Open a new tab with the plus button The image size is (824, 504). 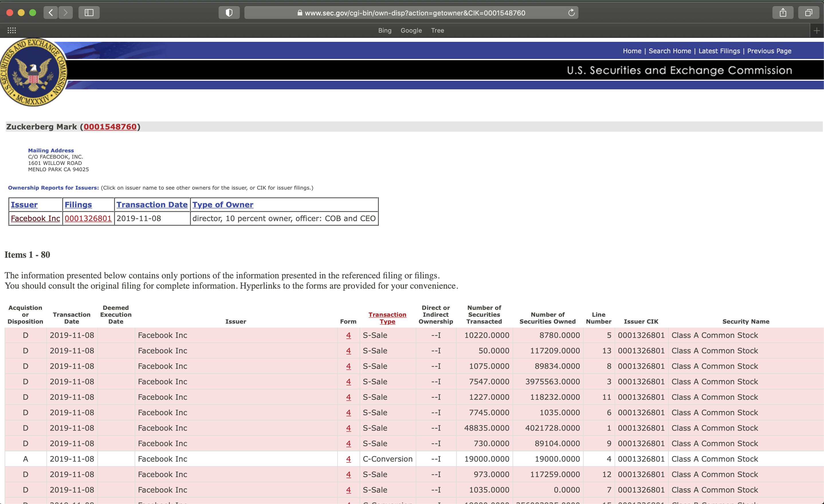click(x=817, y=30)
